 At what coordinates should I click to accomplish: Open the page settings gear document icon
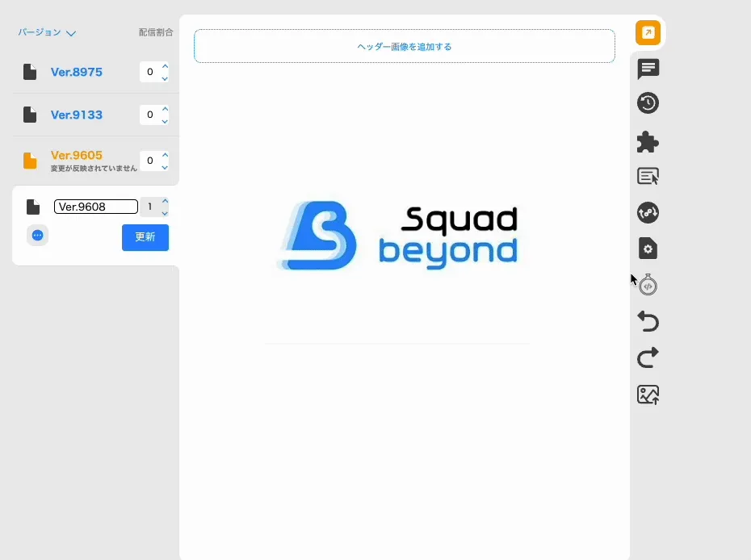[x=648, y=249]
